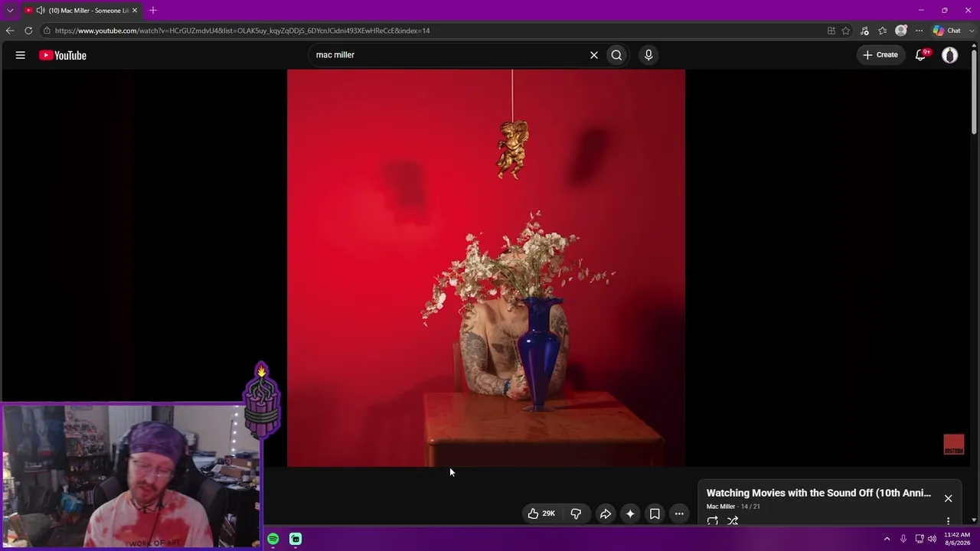Click the red channel watermark in video
Screen dimensions: 980x551
953,445
